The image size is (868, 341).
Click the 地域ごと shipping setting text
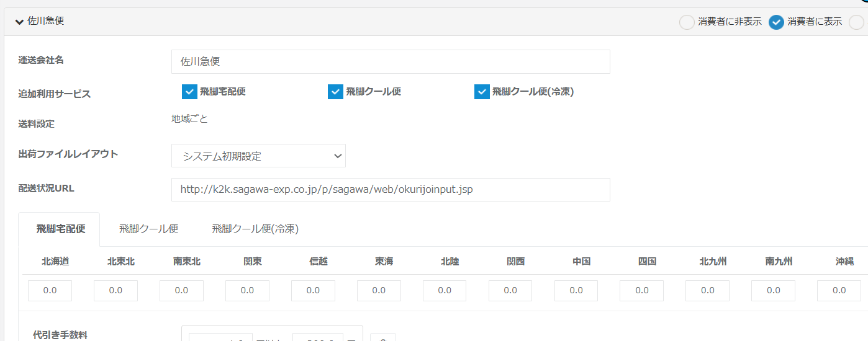click(x=189, y=118)
